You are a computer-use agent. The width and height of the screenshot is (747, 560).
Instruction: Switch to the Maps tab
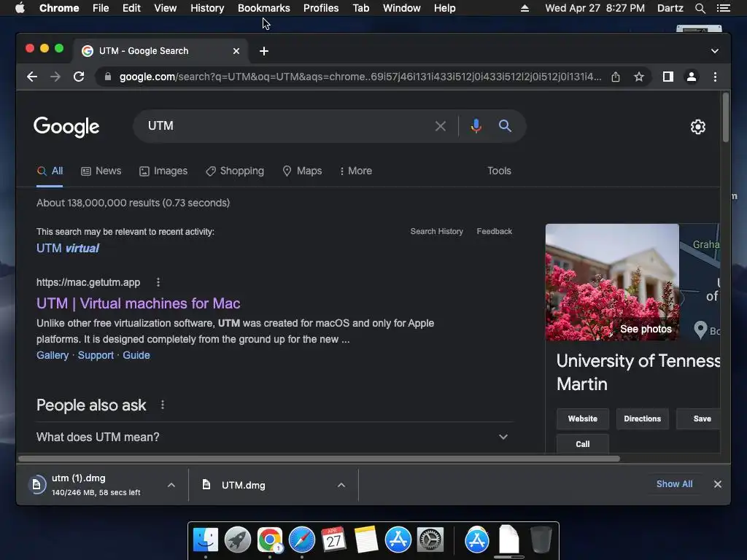point(302,171)
